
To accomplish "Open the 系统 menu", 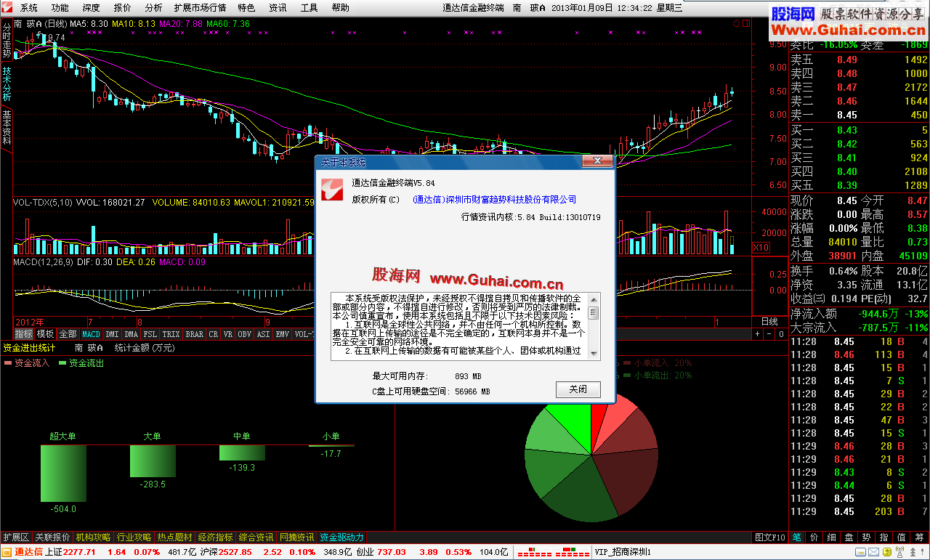I will point(28,8).
